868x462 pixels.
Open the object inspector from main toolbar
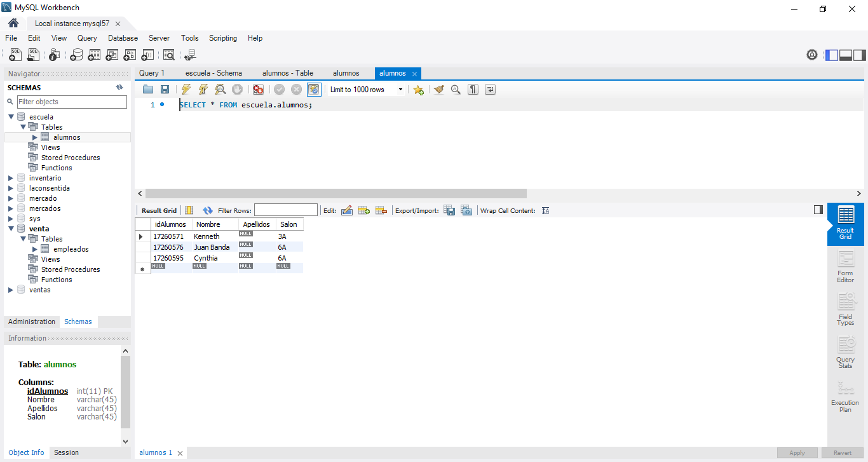[55, 55]
